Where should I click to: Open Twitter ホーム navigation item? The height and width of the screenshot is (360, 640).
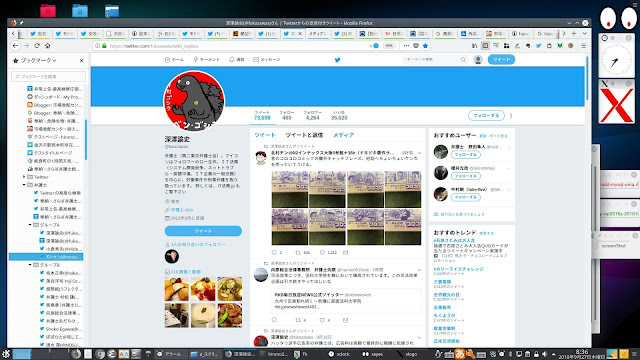click(x=174, y=60)
